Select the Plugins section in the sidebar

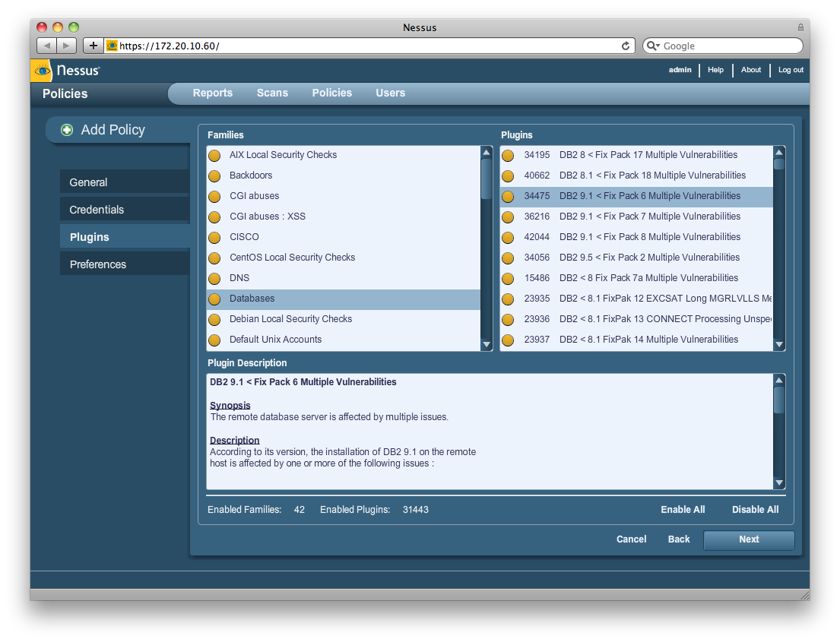point(125,237)
